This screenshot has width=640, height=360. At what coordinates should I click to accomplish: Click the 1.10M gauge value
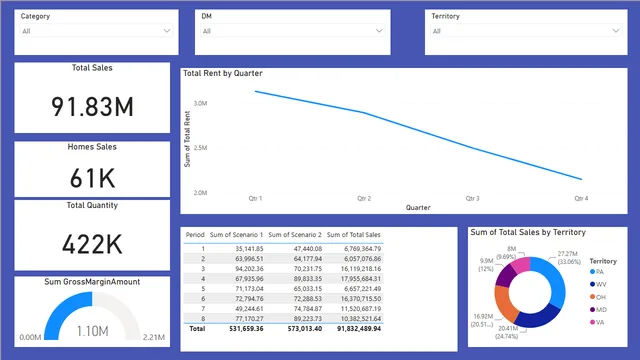[x=93, y=331]
